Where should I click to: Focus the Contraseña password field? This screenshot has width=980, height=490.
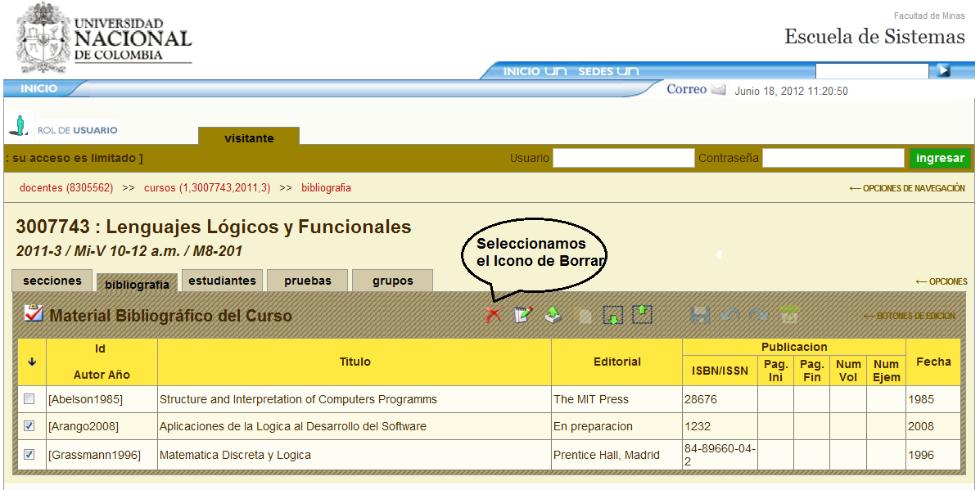coord(833,158)
